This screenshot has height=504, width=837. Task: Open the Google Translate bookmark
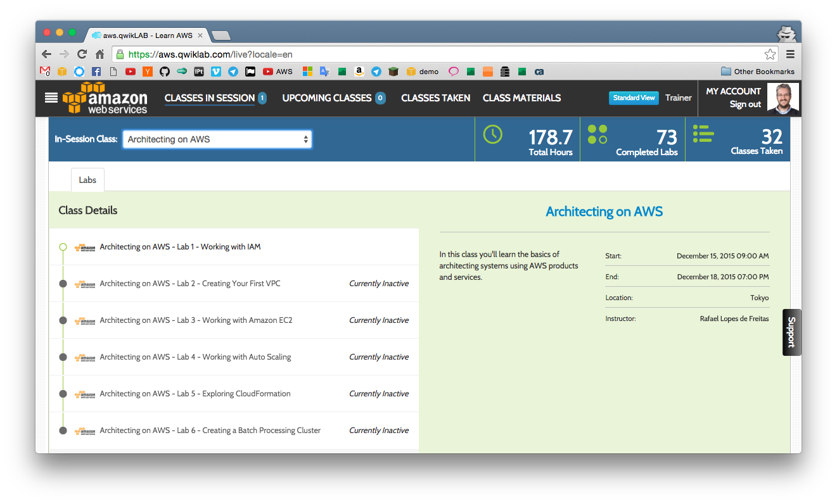pos(324,72)
